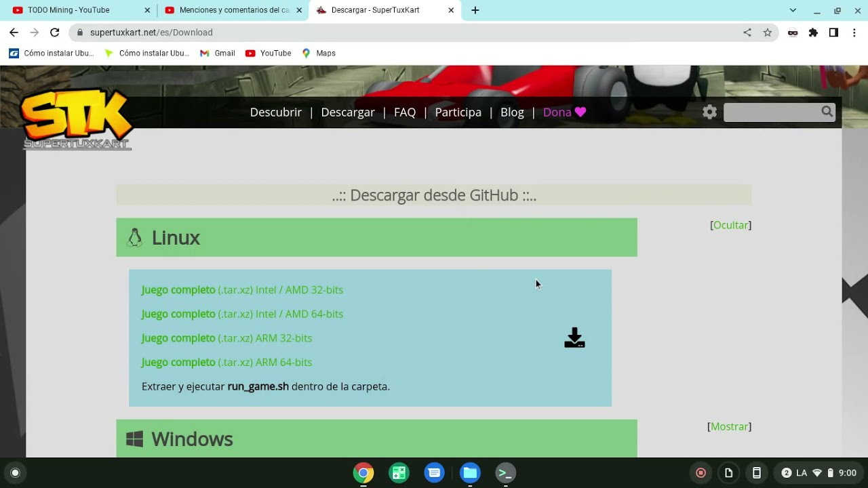This screenshot has width=868, height=488.
Task: Close the Descargar - SuperTuxKart tab
Action: click(x=451, y=10)
